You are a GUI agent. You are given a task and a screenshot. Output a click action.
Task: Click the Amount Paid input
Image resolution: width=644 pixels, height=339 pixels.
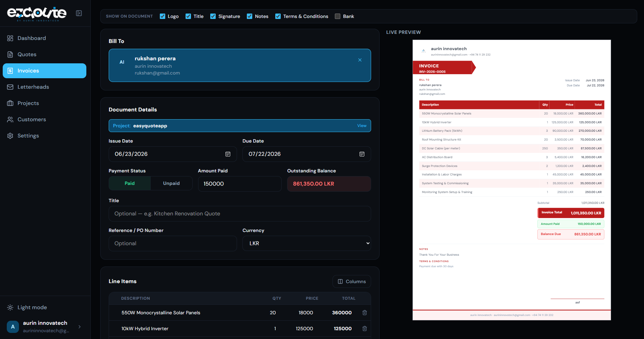(x=240, y=184)
